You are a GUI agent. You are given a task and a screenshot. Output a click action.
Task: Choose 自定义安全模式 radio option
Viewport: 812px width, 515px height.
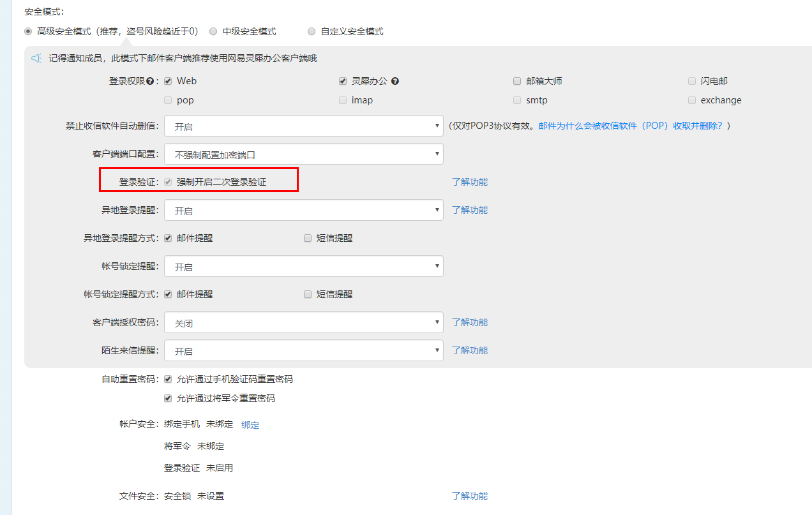(312, 31)
